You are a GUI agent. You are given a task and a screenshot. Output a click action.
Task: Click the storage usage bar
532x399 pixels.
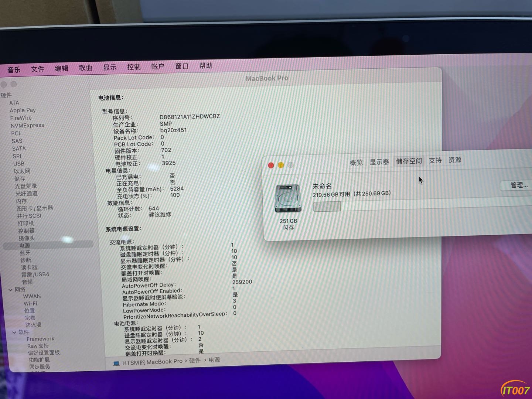422,206
